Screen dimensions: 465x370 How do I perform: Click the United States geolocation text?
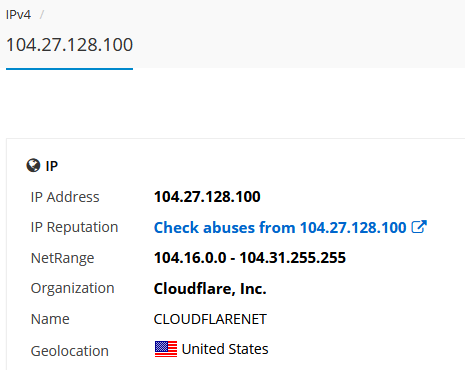point(225,349)
